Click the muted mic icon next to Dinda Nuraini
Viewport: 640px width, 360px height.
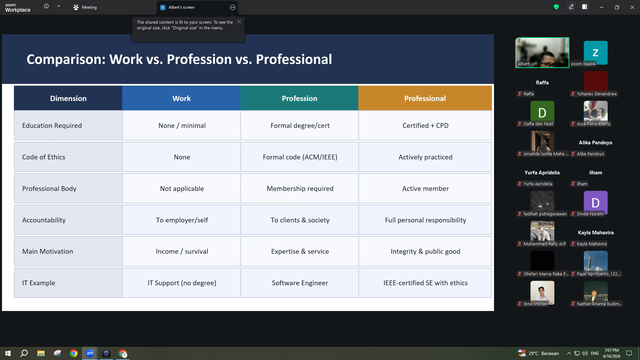click(573, 214)
